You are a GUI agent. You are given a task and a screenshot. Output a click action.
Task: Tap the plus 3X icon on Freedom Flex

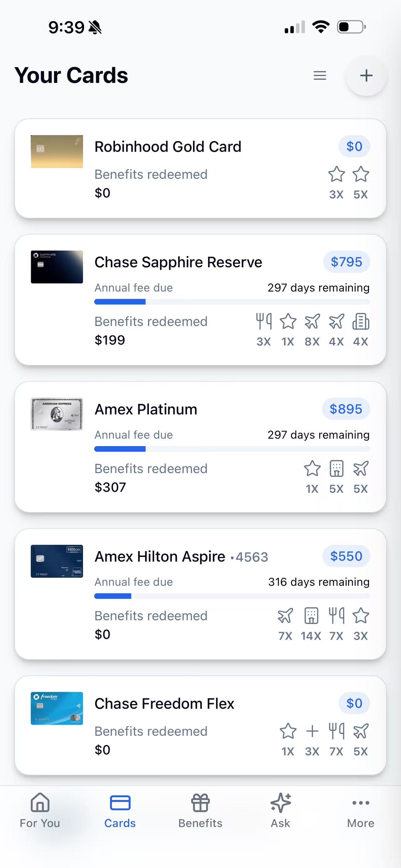[312, 731]
